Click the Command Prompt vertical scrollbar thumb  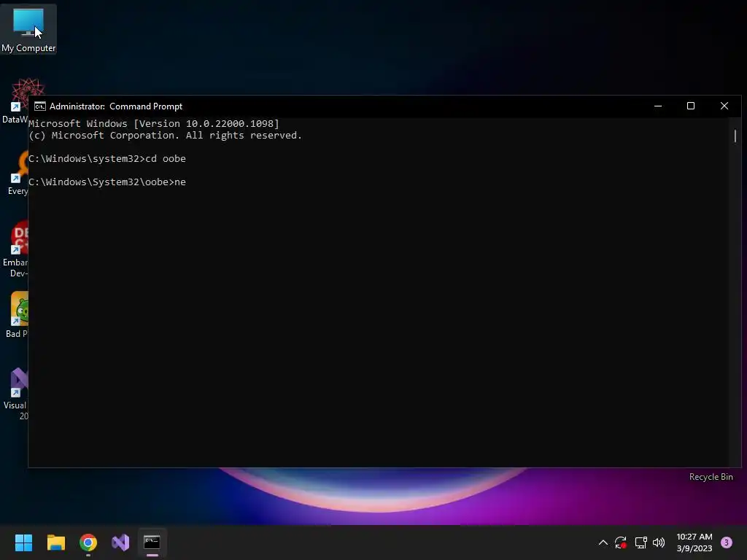coord(735,136)
